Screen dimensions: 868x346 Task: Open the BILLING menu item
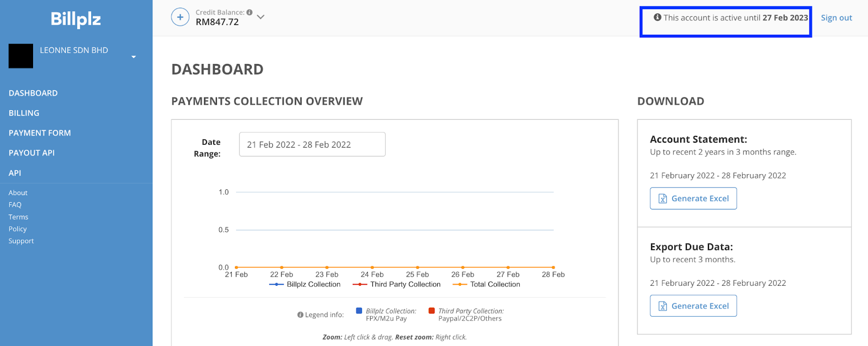click(24, 113)
